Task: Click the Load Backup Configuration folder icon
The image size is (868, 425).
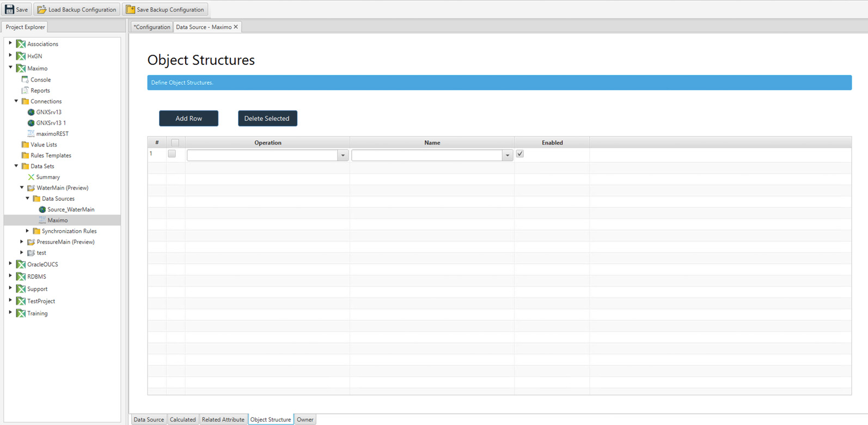Action: (x=41, y=10)
